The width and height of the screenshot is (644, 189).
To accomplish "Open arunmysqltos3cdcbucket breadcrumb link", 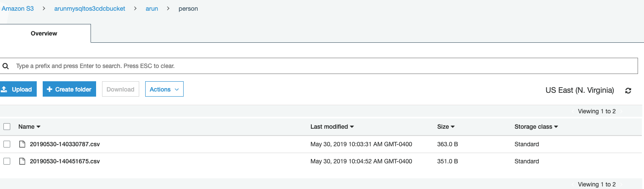I will tap(90, 9).
